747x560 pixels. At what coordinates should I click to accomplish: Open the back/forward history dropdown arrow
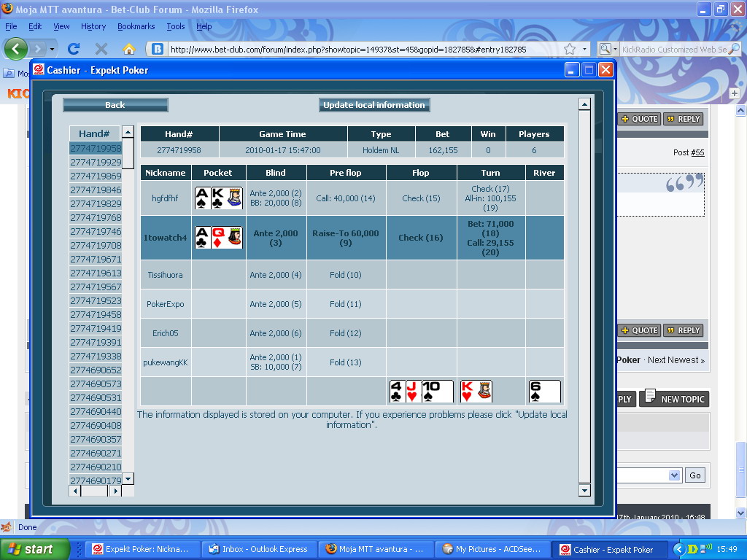coord(52,49)
